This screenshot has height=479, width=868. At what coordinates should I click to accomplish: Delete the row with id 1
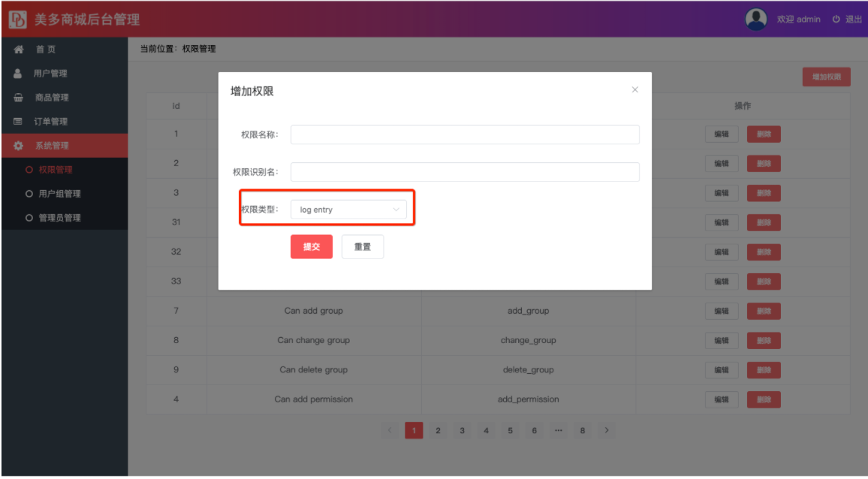point(764,134)
